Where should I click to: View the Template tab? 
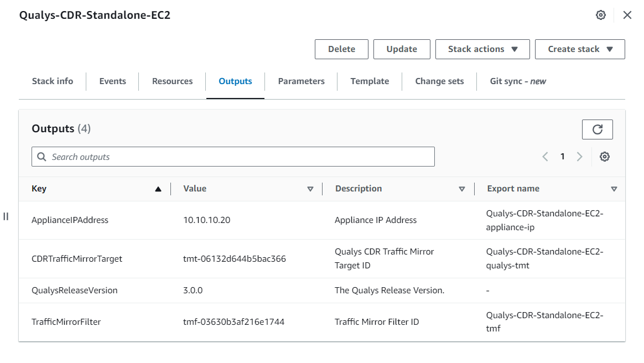pos(370,81)
